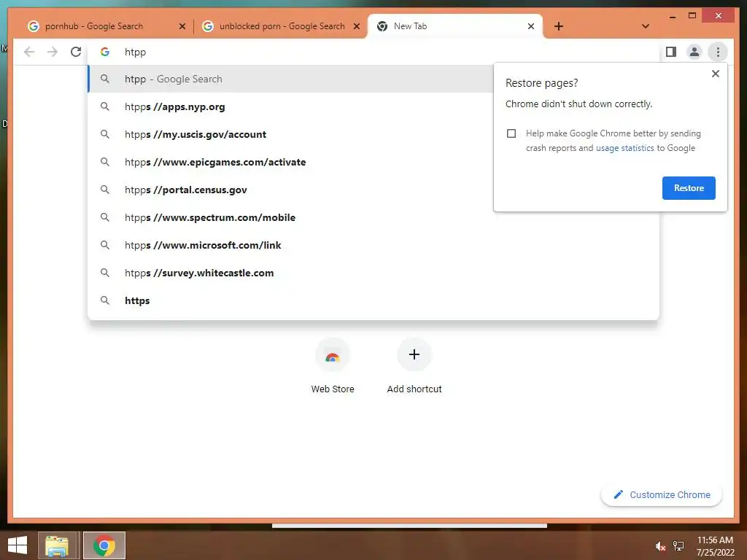Pick suggestion my.uscis.gov/account

point(290,134)
